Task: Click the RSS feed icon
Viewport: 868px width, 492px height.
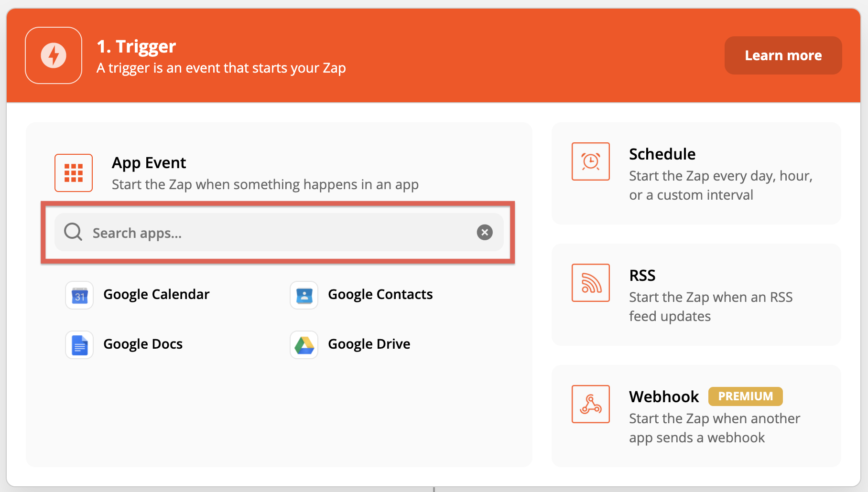Action: [591, 283]
